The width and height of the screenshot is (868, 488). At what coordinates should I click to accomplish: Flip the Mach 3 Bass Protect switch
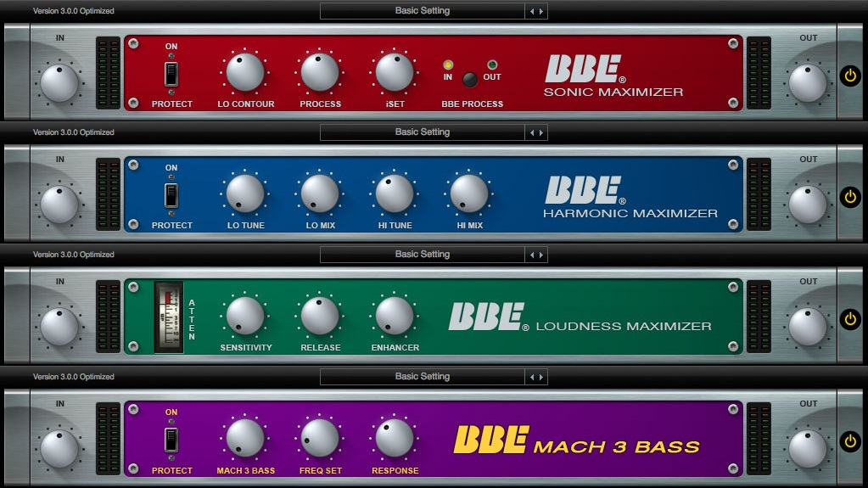(x=171, y=440)
